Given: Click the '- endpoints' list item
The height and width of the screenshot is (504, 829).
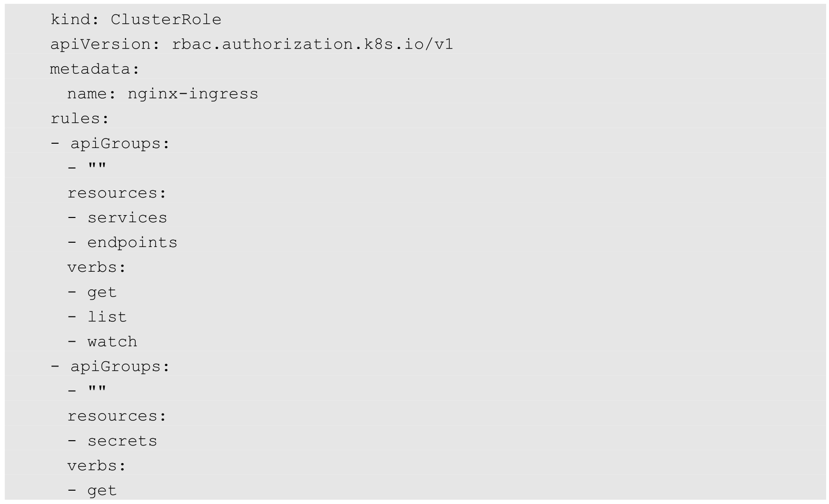Looking at the screenshot, I should (122, 243).
